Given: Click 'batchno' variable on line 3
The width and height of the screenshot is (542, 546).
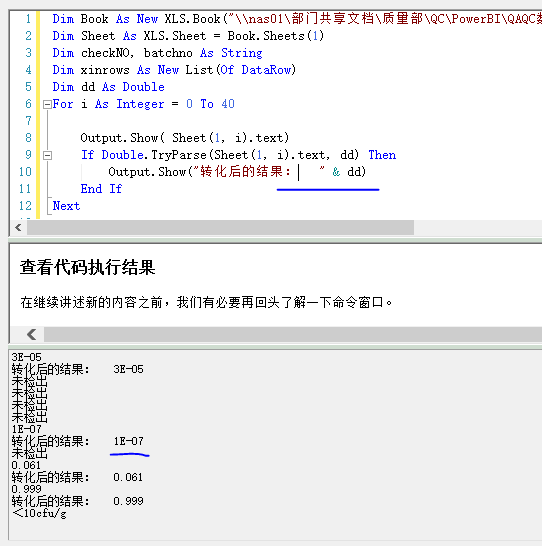Looking at the screenshot, I should (168, 53).
